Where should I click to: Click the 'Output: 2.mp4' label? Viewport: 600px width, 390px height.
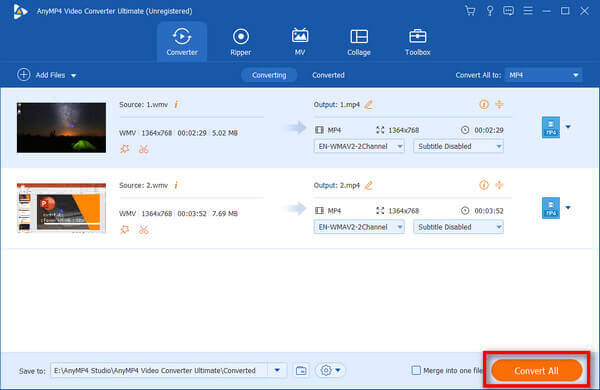click(337, 185)
